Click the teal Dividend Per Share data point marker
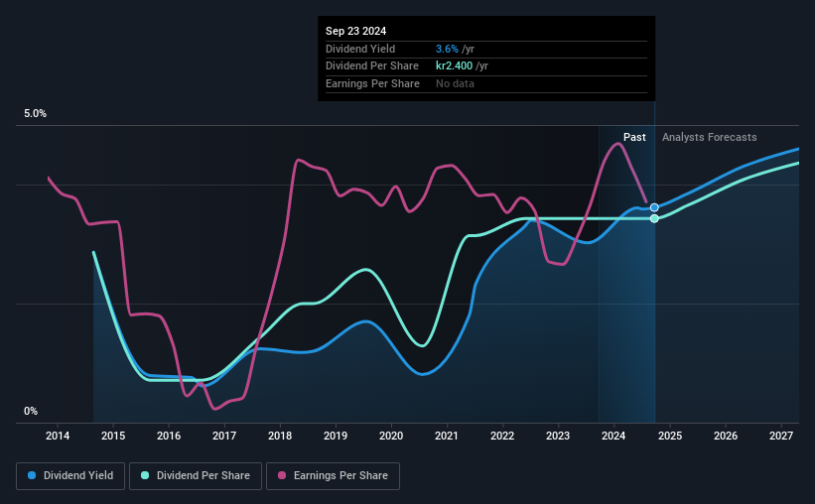Viewport: 815px width, 504px height. 654,218
